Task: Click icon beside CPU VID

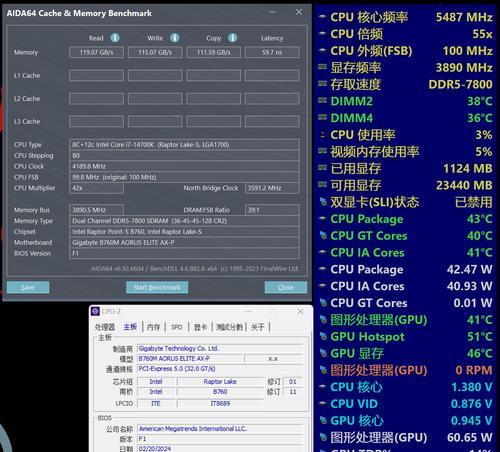Action: [322, 403]
